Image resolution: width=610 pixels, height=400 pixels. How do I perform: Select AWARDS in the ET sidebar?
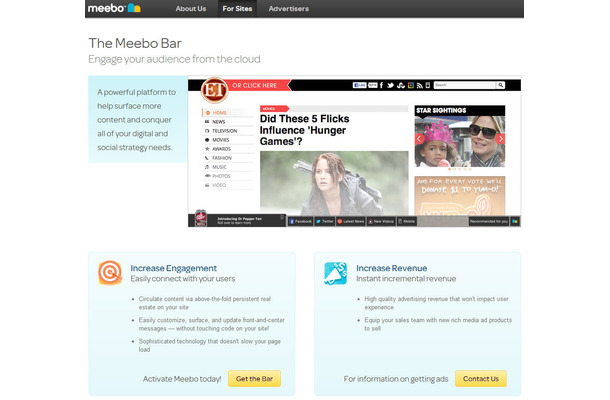point(228,149)
